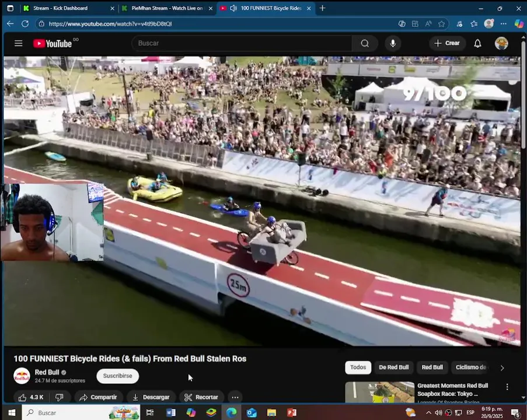
Task: Open YouTube notifications bell
Action: click(x=477, y=43)
